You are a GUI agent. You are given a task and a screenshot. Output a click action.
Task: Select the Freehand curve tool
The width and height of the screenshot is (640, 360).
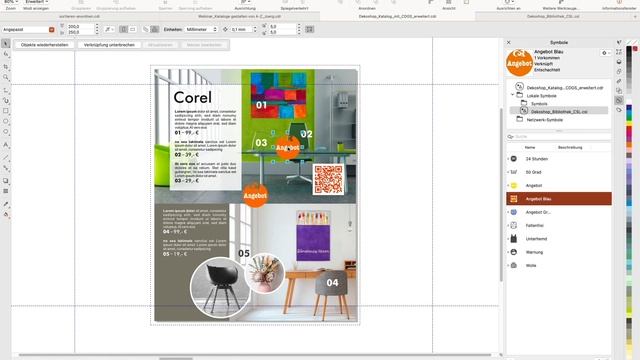pos(6,90)
